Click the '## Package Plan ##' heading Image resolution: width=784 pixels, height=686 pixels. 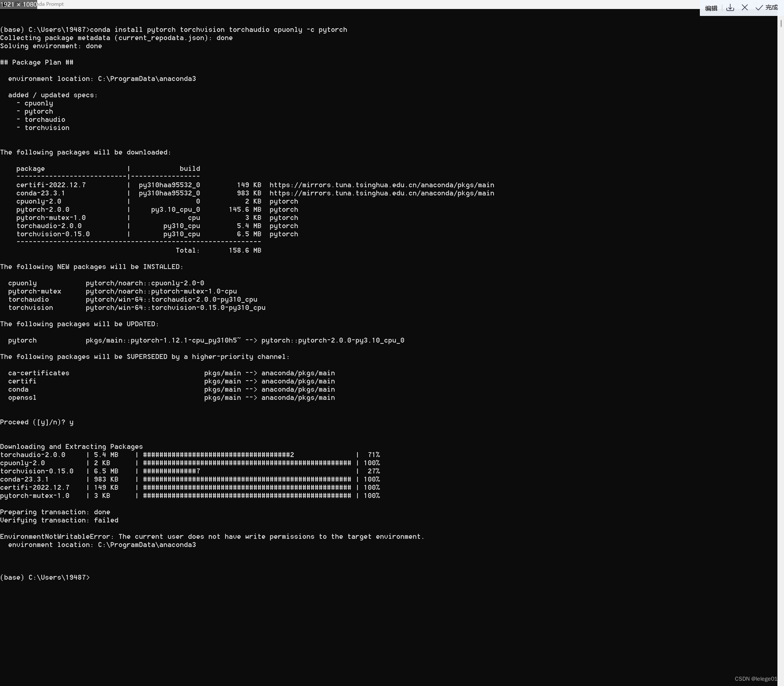click(37, 62)
